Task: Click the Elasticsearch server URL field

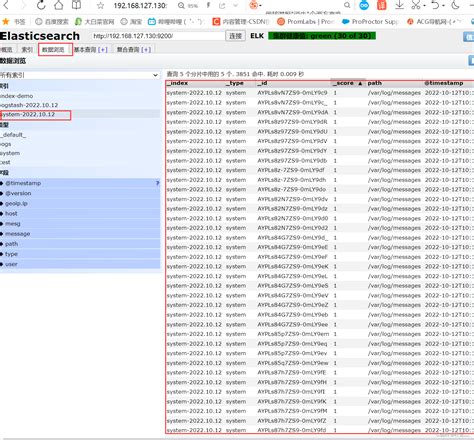Action: pos(158,36)
